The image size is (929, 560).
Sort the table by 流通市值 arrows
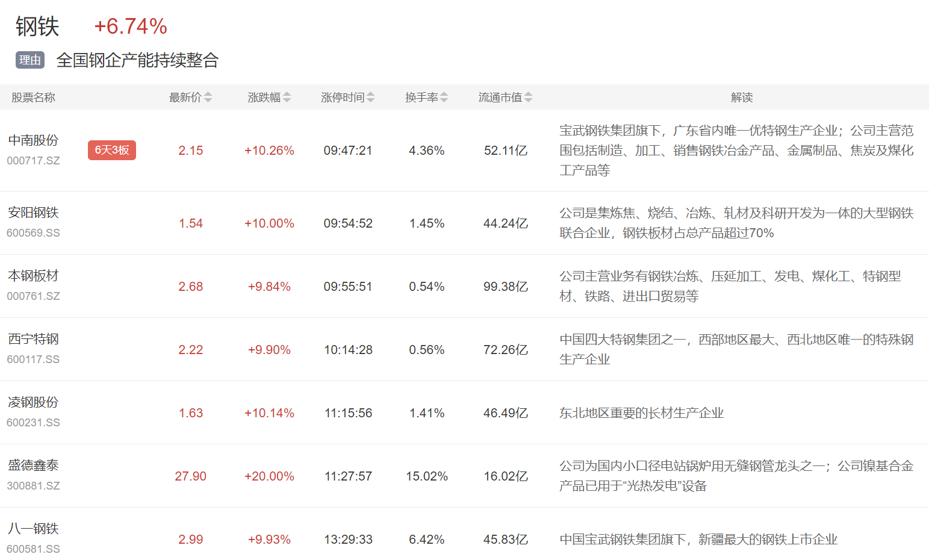528,98
